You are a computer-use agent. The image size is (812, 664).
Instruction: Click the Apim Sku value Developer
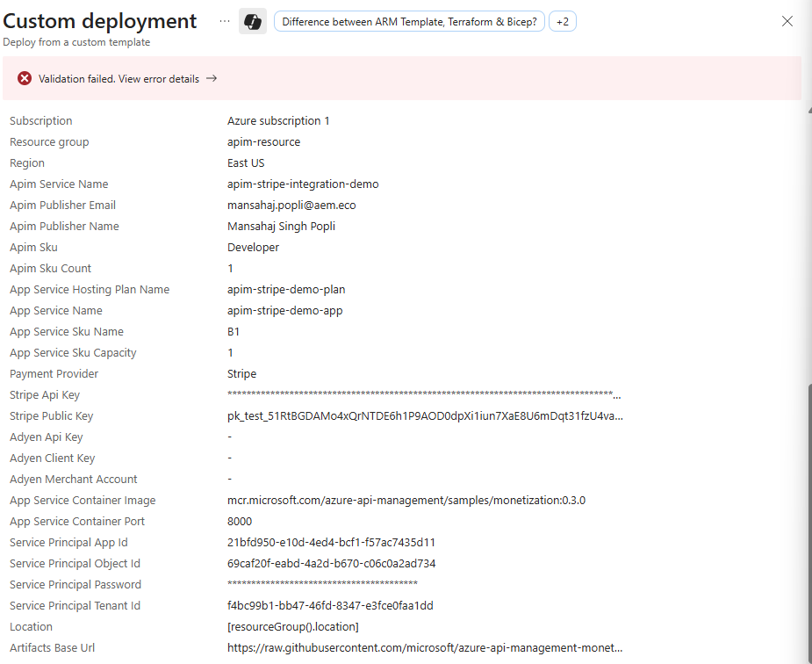253,248
